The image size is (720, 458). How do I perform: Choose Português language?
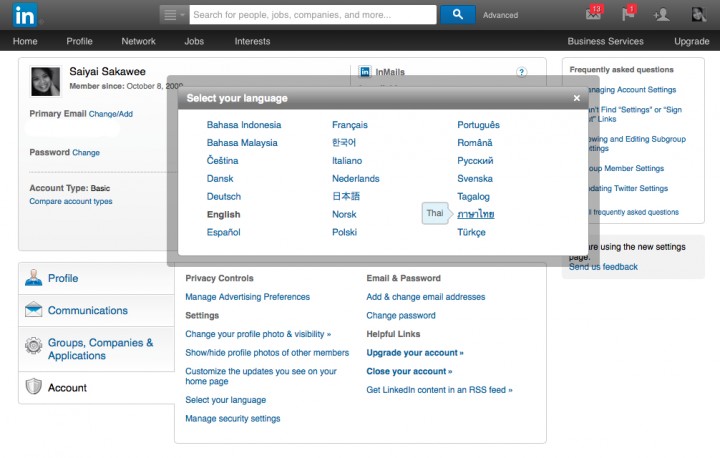tap(478, 125)
